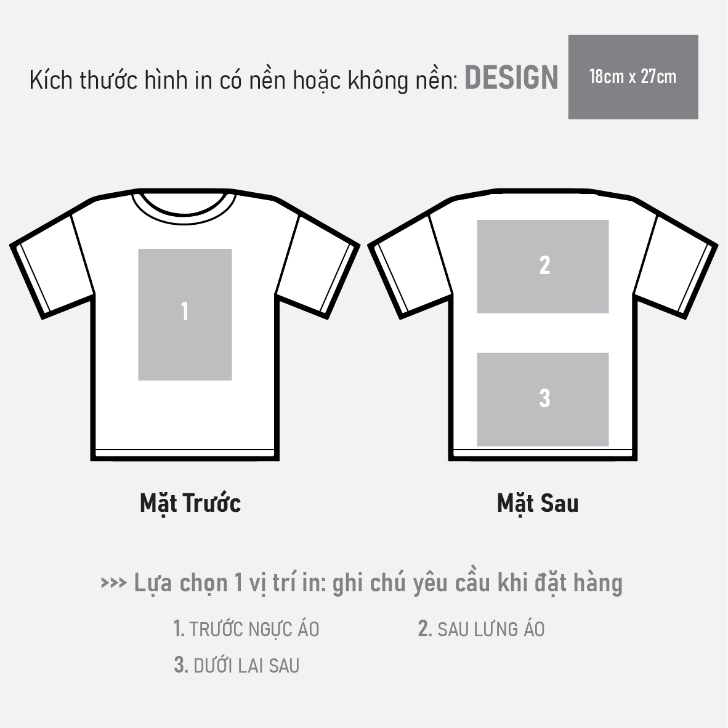Click the Mặt Trước label
728x728 pixels.
pyautogui.click(x=190, y=504)
